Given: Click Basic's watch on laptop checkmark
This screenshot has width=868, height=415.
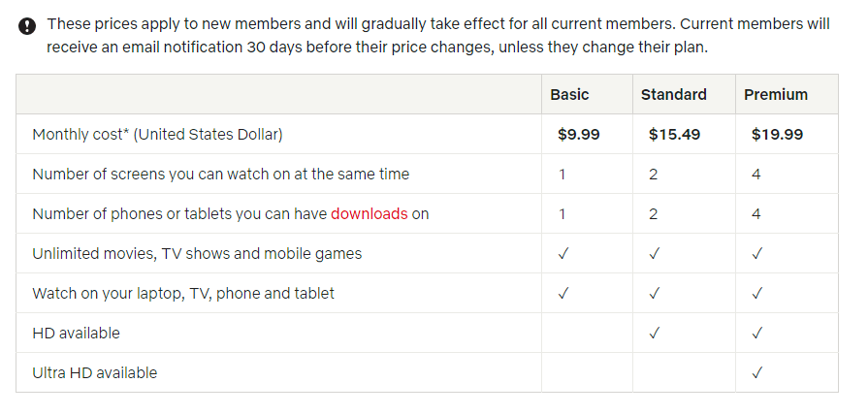Looking at the screenshot, I should pos(563,293).
